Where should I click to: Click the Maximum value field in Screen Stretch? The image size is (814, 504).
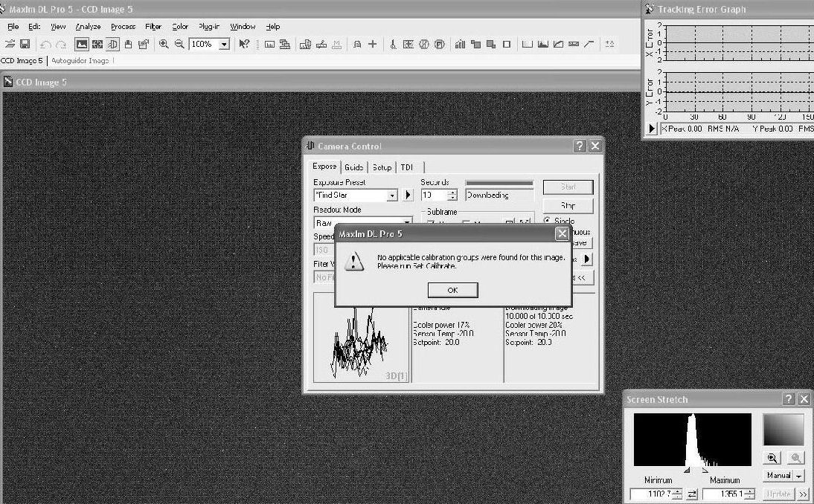pyautogui.click(x=723, y=494)
